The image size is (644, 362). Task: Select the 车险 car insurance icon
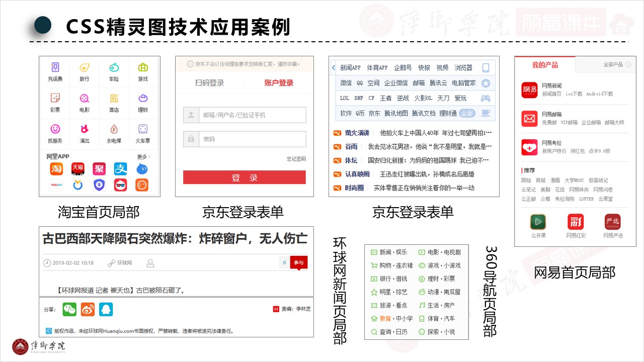click(114, 67)
